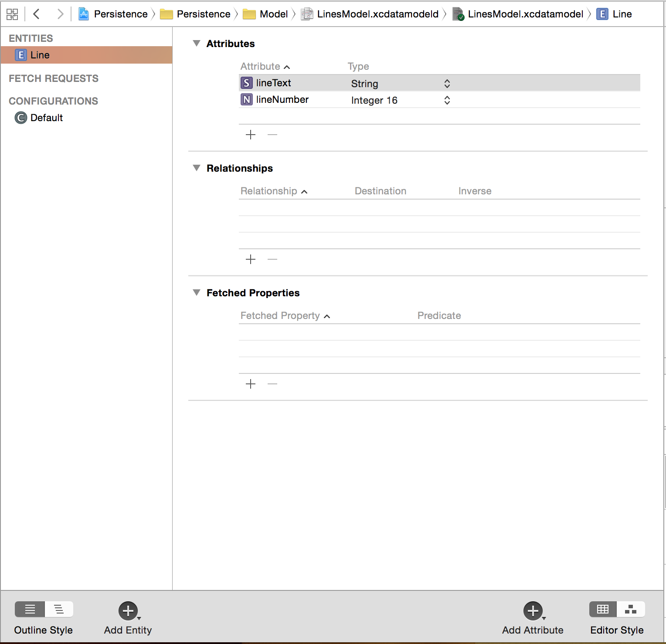
Task: Sort by Attribute column header
Action: tap(265, 66)
